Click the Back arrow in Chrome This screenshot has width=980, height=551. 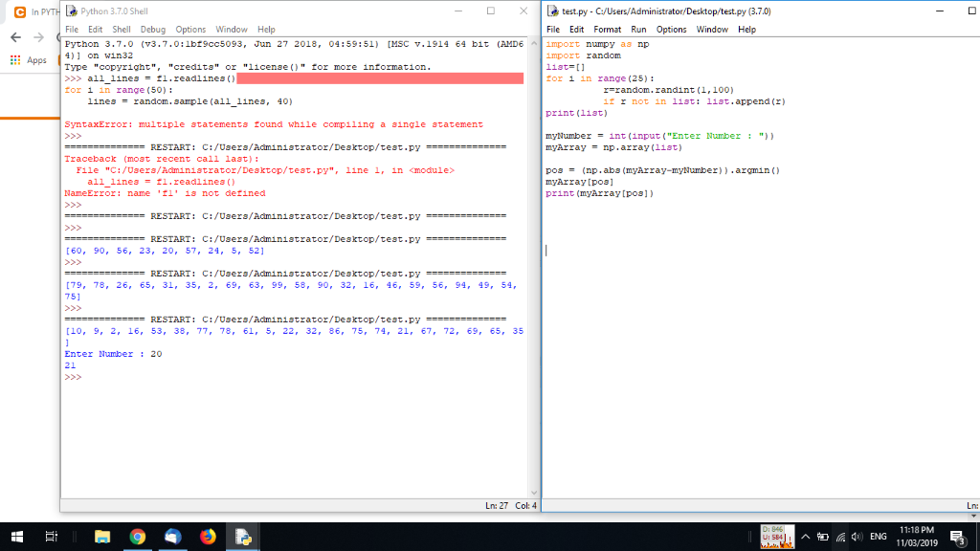13,36
